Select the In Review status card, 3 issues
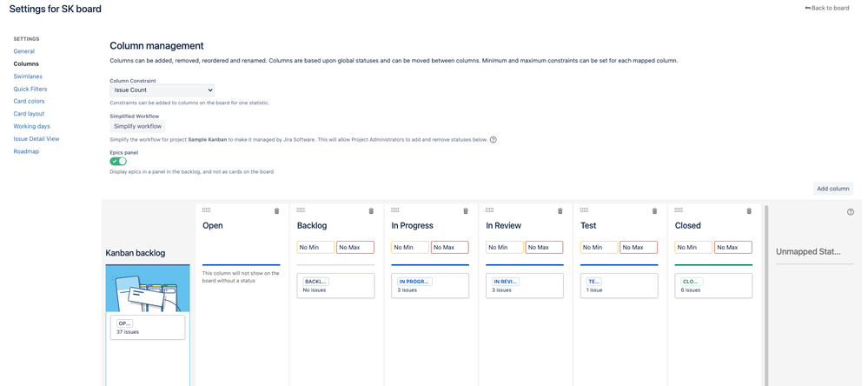The image size is (868, 386). [525, 286]
